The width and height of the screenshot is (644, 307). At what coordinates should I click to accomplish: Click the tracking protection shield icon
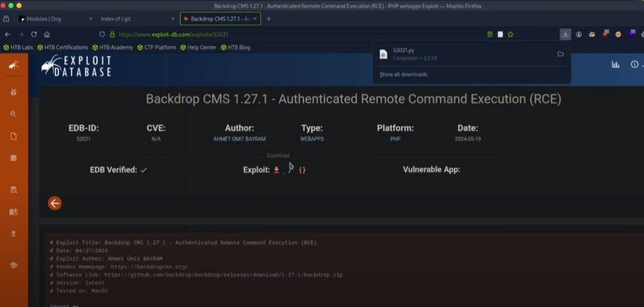[x=102, y=34]
